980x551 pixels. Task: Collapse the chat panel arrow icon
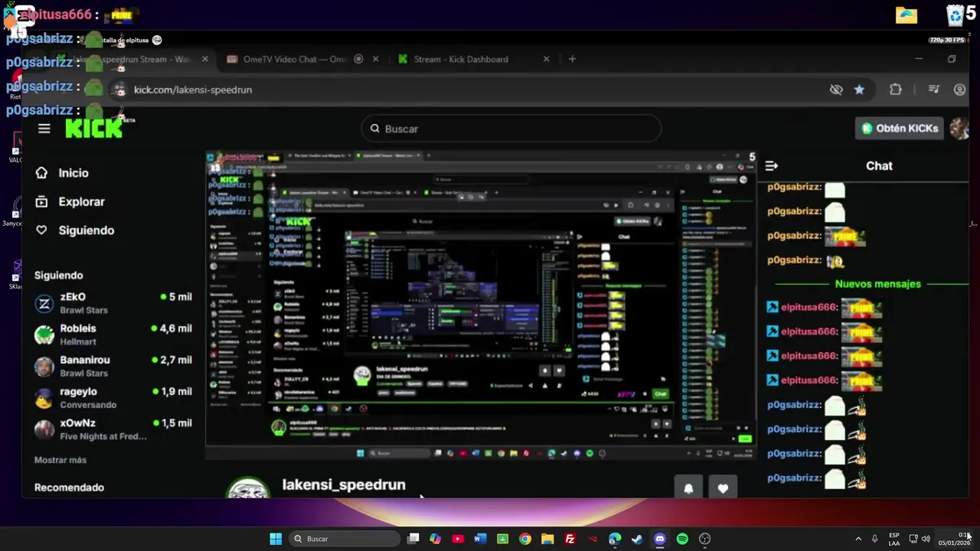pyautogui.click(x=771, y=165)
